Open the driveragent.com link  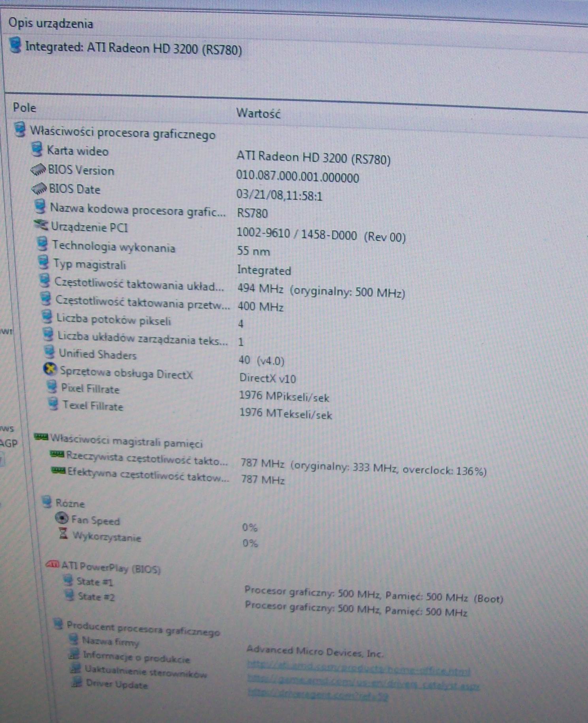tap(318, 696)
